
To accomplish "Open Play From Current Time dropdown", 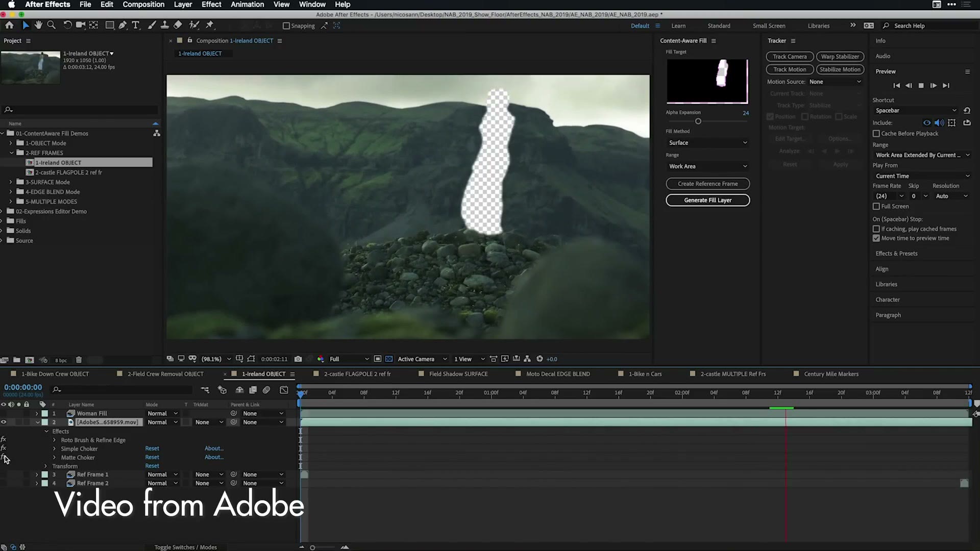I will point(922,176).
